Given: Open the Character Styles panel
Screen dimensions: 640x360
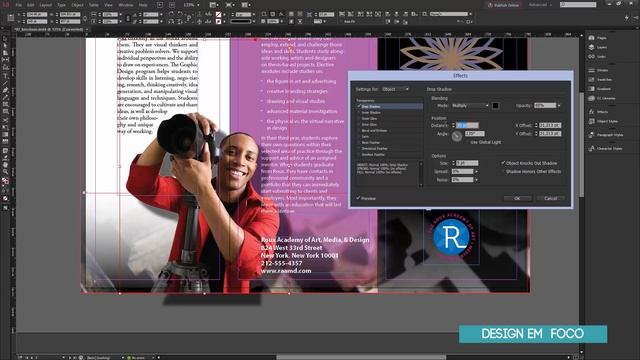Looking at the screenshot, I should point(605,149).
